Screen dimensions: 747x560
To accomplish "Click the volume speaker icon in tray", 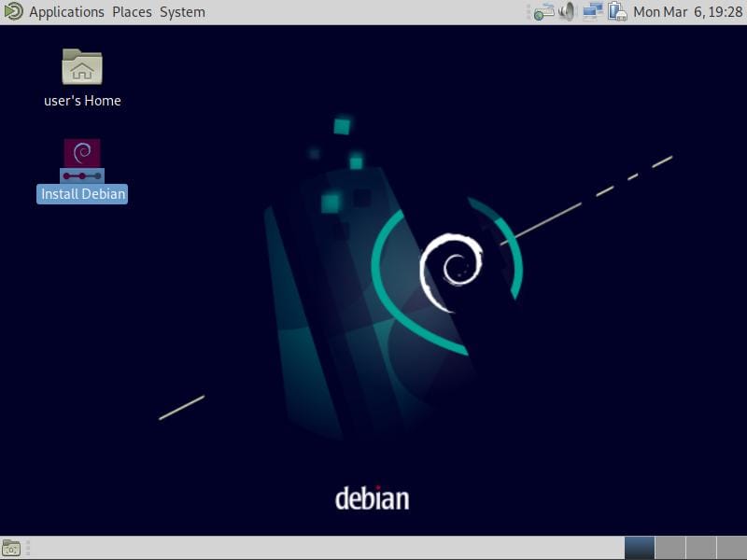I will pyautogui.click(x=567, y=12).
